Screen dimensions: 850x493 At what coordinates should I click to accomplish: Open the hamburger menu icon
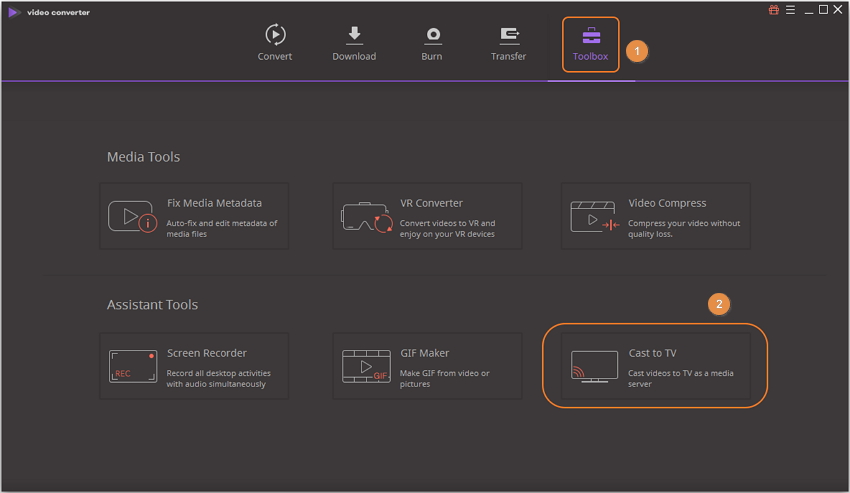point(790,10)
